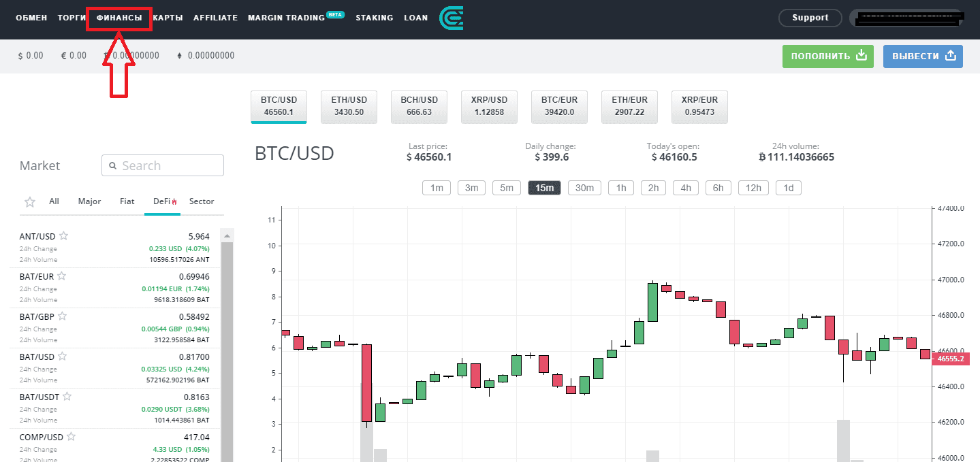This screenshot has height=462, width=980.
Task: Switch to the Major market tab
Action: pyautogui.click(x=89, y=201)
